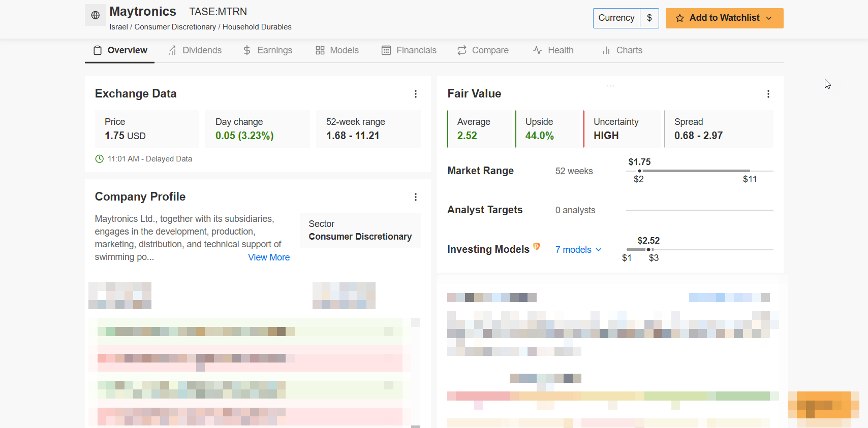Click the Maytronics company title
868x428 pixels.
click(x=143, y=12)
